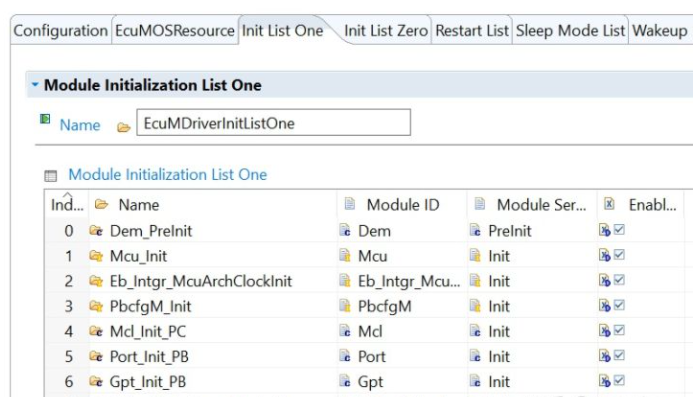696x397 pixels.
Task: Click the Module Initialization List One link
Action: (x=168, y=175)
